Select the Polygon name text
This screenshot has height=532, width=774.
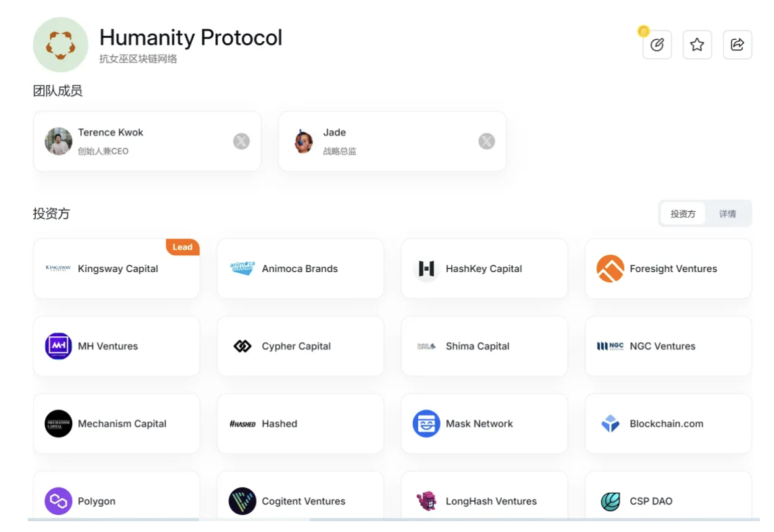pos(97,502)
